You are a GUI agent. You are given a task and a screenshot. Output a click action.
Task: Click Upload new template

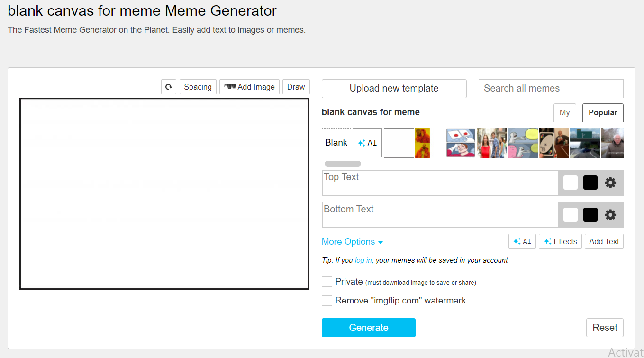[394, 89]
